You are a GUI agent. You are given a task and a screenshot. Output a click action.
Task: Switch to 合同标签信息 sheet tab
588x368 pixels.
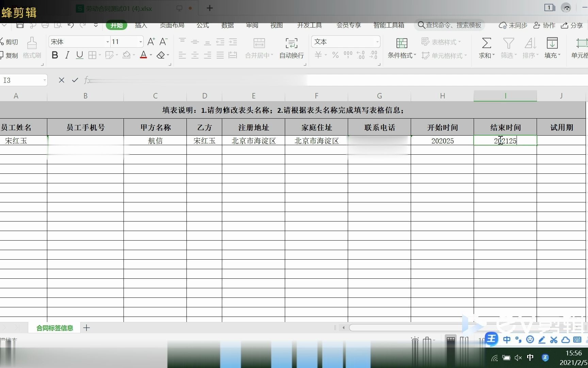55,328
